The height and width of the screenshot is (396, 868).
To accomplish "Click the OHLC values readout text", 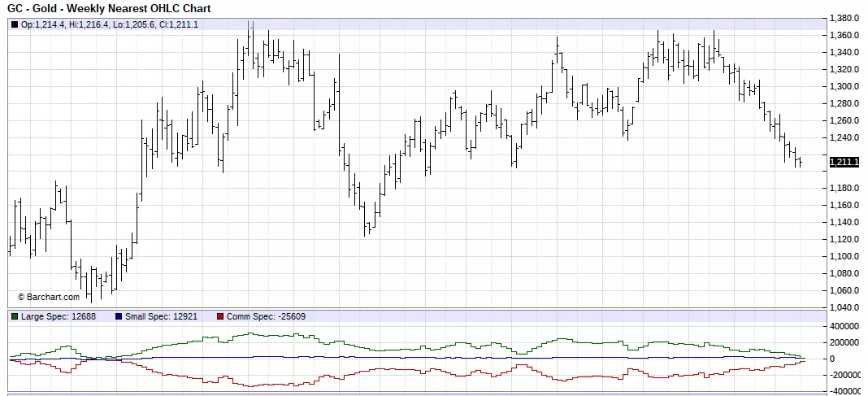I will [110, 24].
